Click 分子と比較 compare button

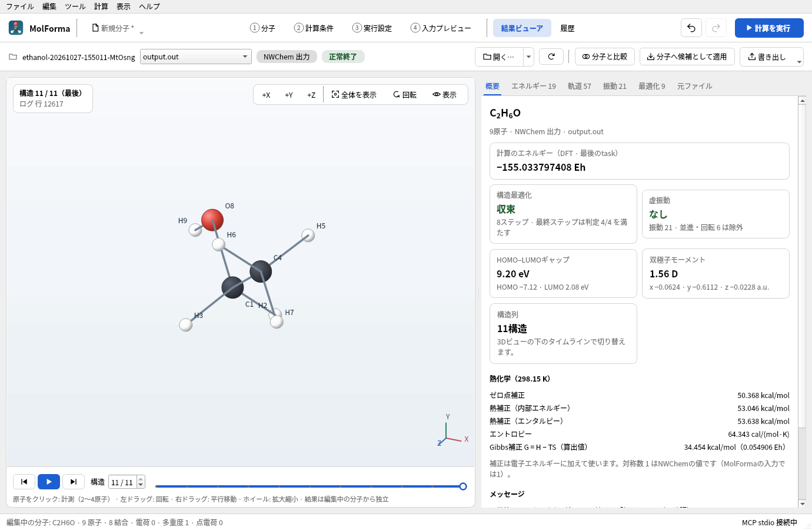pos(605,57)
